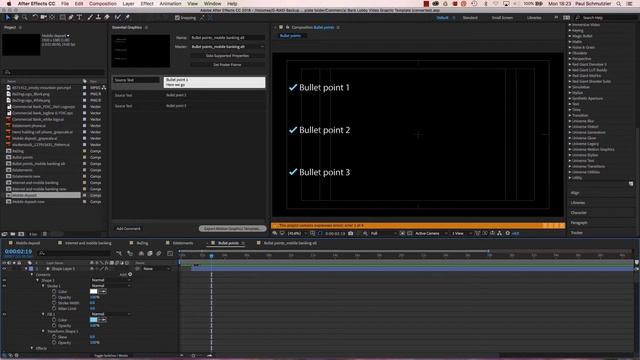
Task: Select the Hand tool
Action: 16,17
